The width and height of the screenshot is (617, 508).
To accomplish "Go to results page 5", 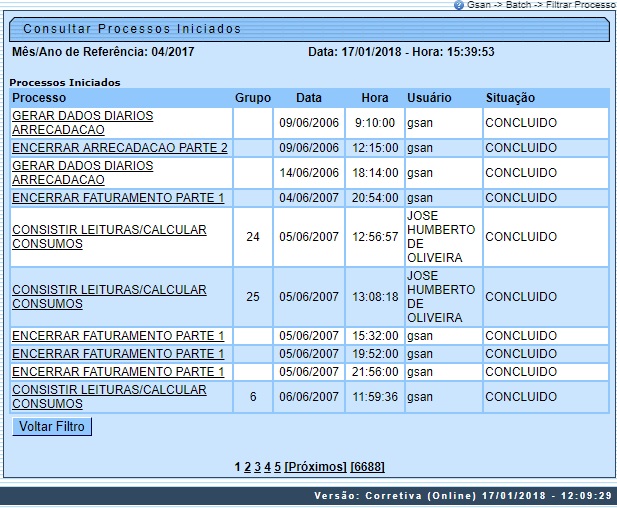I will pyautogui.click(x=277, y=467).
